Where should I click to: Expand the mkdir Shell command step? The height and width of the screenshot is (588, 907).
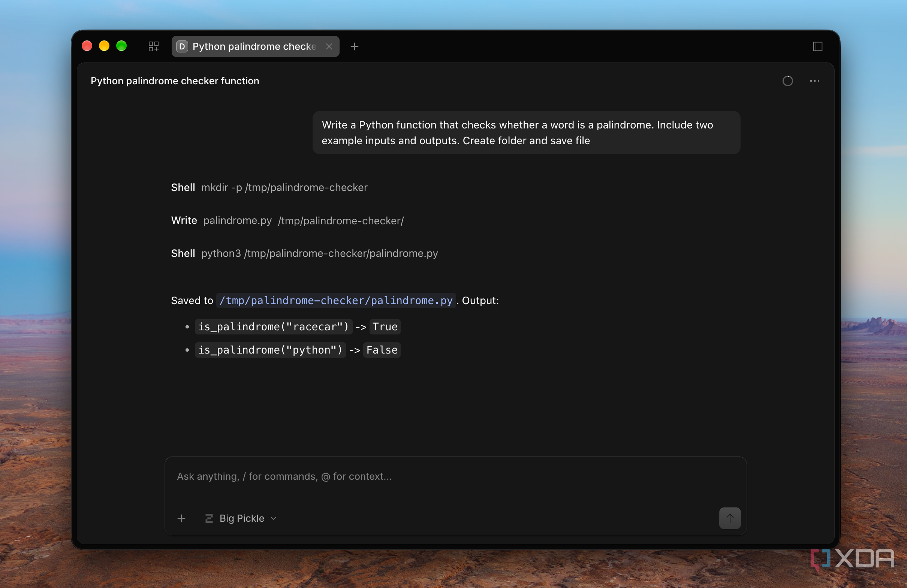269,187
